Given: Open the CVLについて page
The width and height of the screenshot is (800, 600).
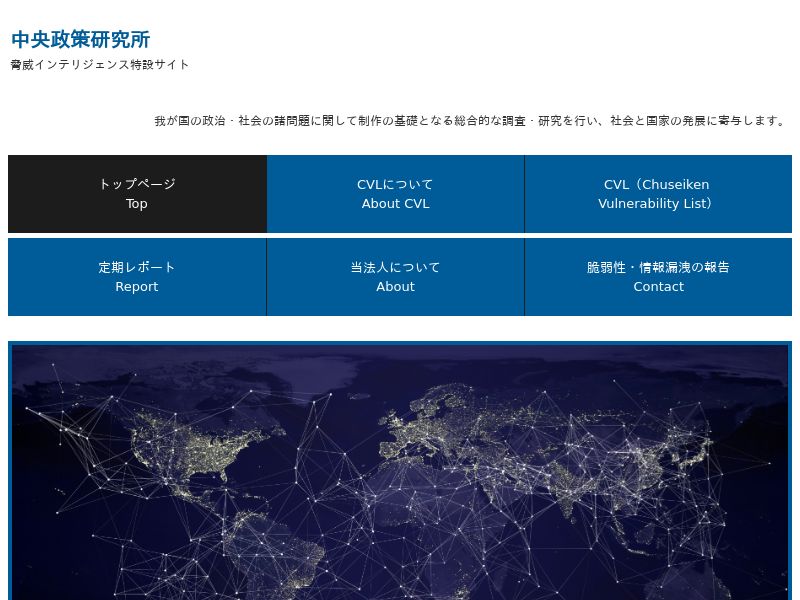Looking at the screenshot, I should [x=395, y=184].
